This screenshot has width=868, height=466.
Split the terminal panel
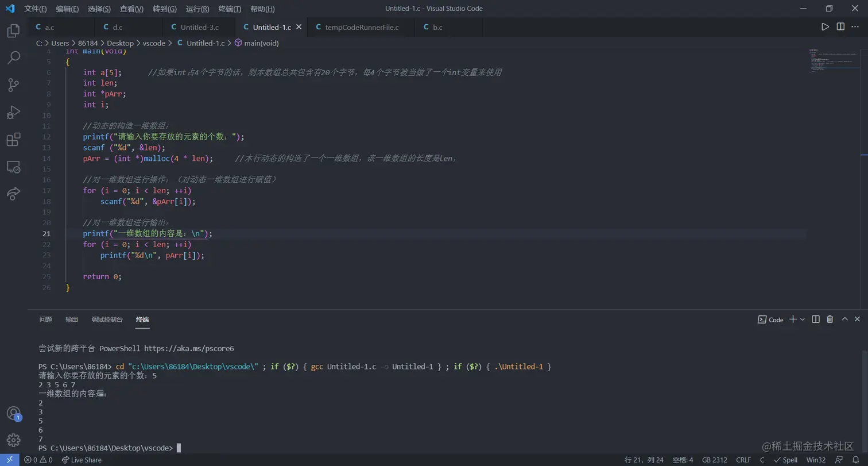[x=815, y=319]
